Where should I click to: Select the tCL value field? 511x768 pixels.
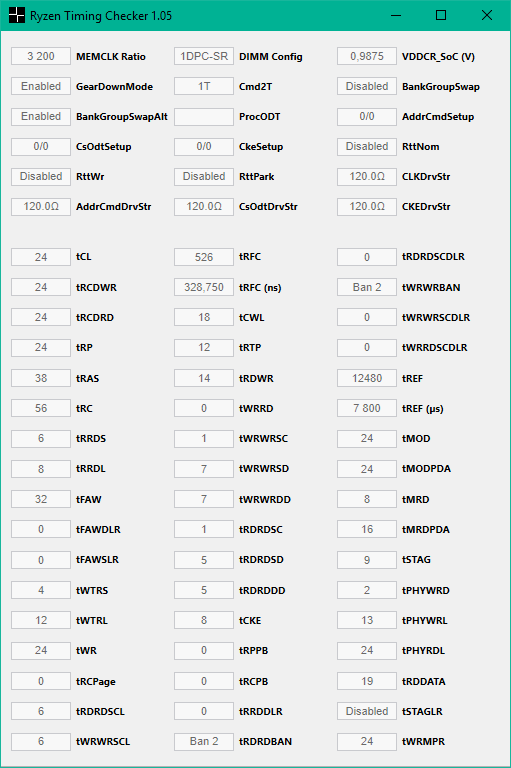pos(41,257)
